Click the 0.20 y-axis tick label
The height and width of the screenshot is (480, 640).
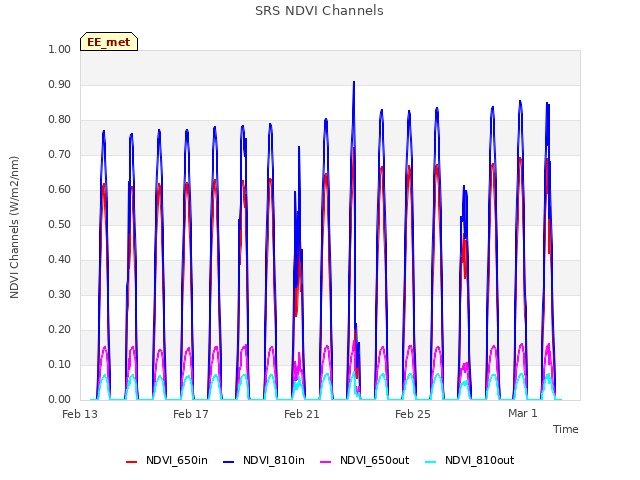pyautogui.click(x=60, y=329)
